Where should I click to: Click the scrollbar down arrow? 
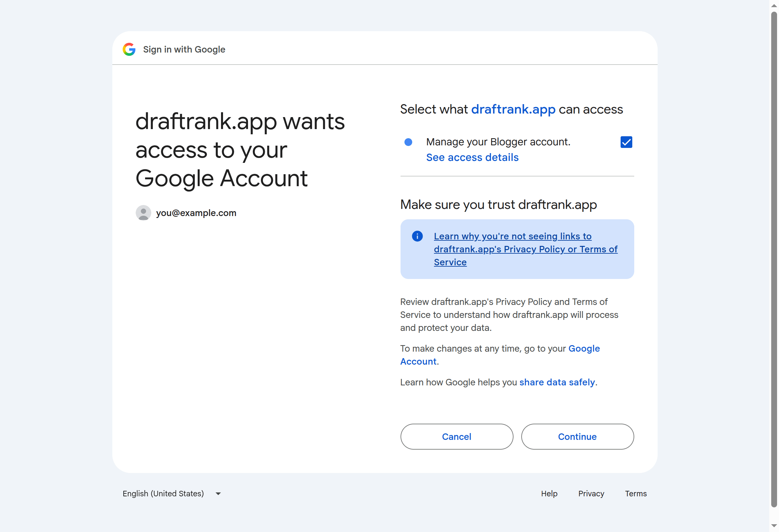click(x=773, y=526)
